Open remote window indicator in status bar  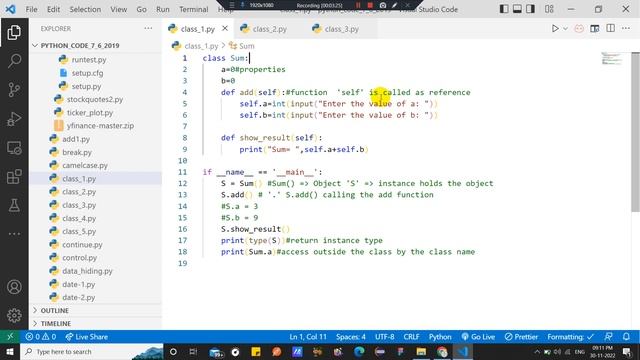(10, 337)
